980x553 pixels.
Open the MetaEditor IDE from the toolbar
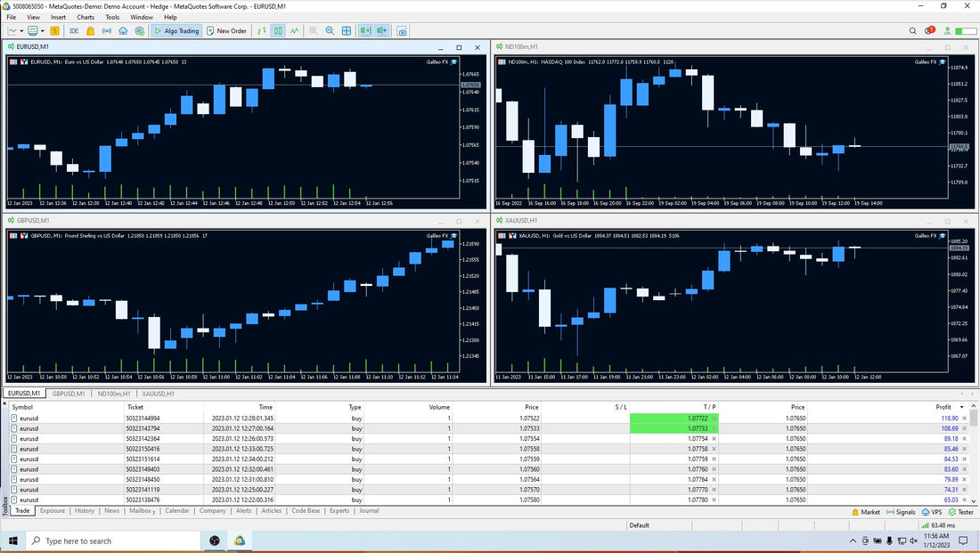(x=73, y=31)
